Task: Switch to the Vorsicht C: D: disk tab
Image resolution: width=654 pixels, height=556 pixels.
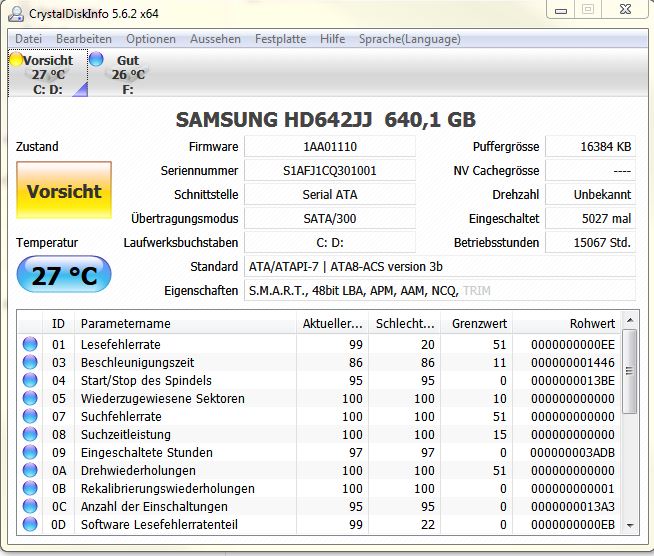Action: coord(48,74)
